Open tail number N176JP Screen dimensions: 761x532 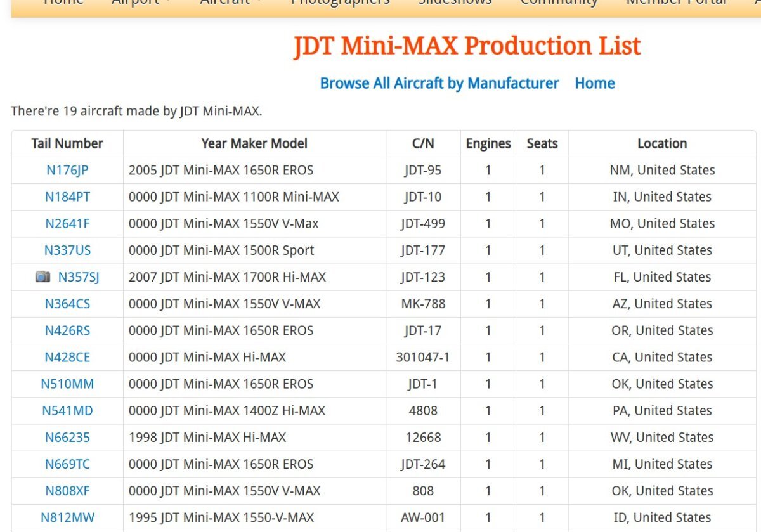click(67, 170)
